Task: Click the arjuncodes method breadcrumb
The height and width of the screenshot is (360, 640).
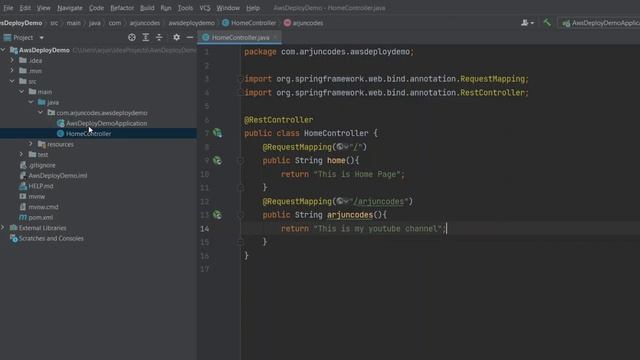Action: pyautogui.click(x=303, y=23)
